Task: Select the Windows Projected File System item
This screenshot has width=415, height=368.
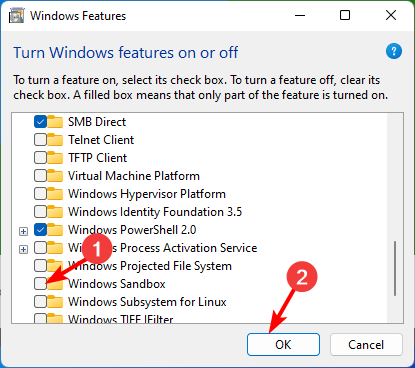Action: tap(150, 266)
